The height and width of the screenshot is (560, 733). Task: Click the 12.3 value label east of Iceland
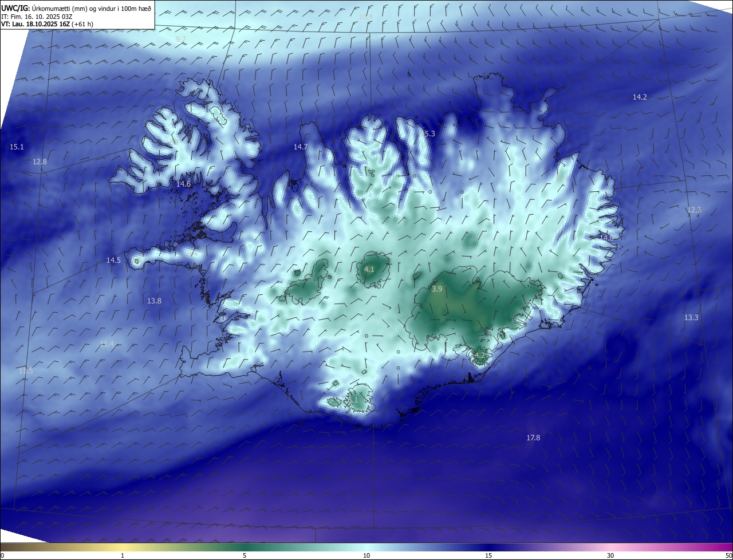pyautogui.click(x=693, y=210)
